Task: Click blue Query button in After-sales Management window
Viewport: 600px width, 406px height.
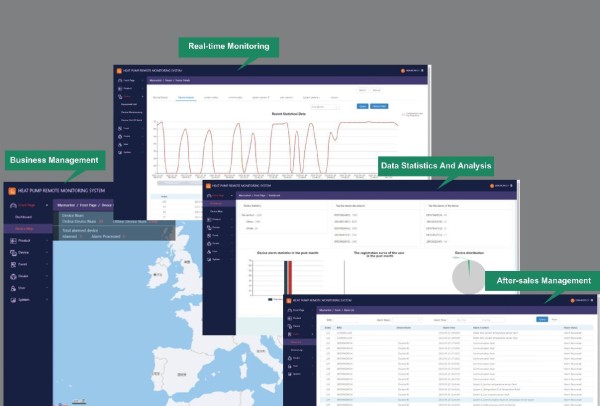Action: tap(542, 320)
